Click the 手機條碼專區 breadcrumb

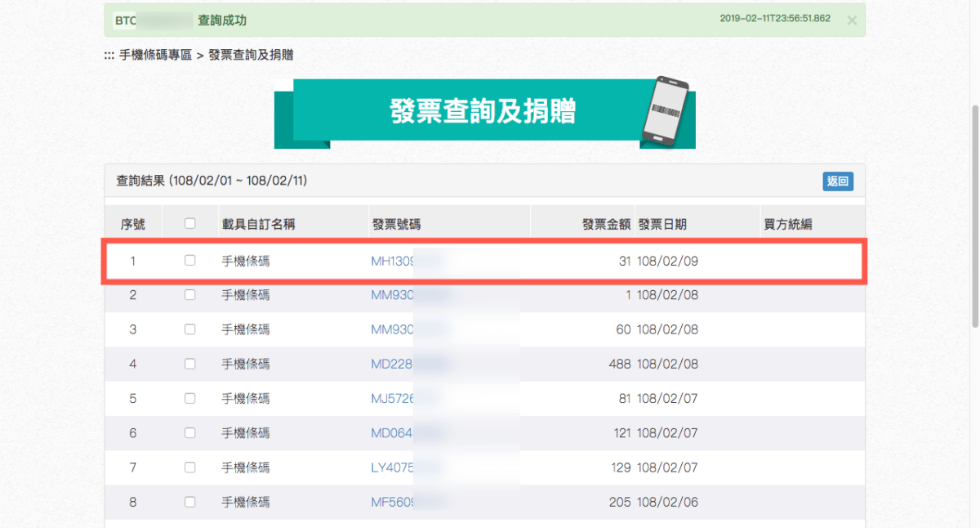pyautogui.click(x=155, y=56)
